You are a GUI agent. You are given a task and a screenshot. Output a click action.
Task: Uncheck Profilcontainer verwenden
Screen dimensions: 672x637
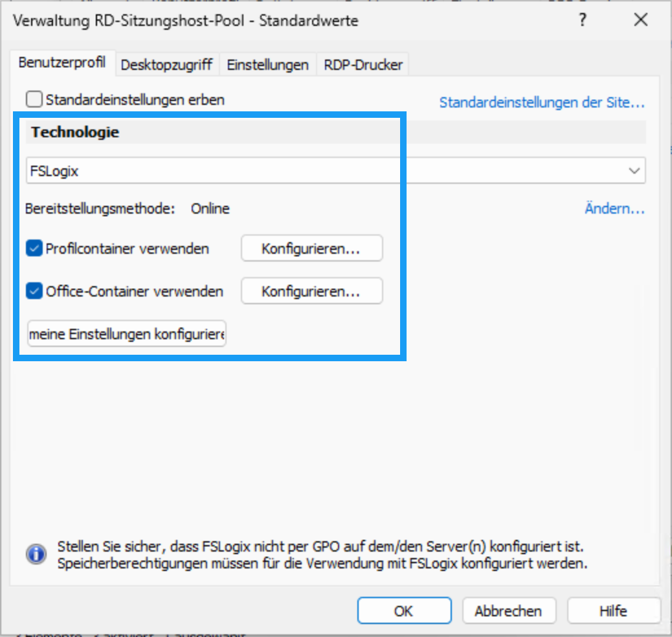[x=34, y=249]
